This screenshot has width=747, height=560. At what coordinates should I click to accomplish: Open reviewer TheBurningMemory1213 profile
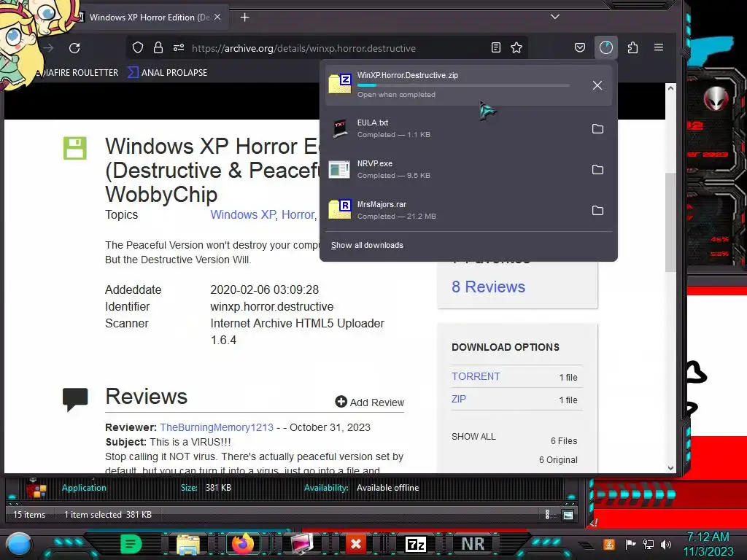(217, 427)
